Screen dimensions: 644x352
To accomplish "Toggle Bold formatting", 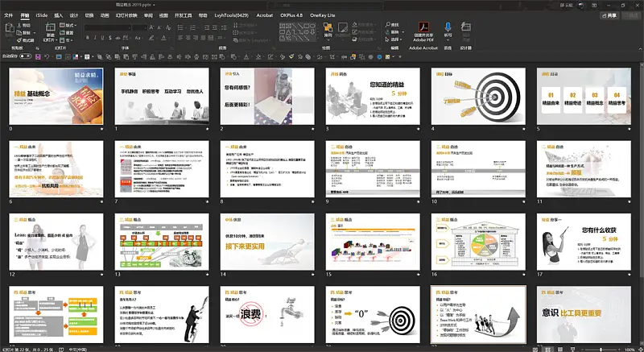I will click(x=88, y=38).
